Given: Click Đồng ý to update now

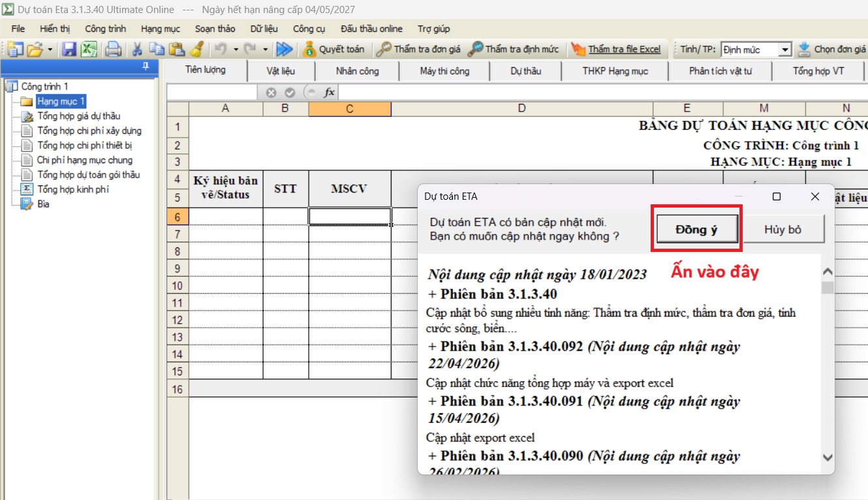Looking at the screenshot, I should (697, 229).
